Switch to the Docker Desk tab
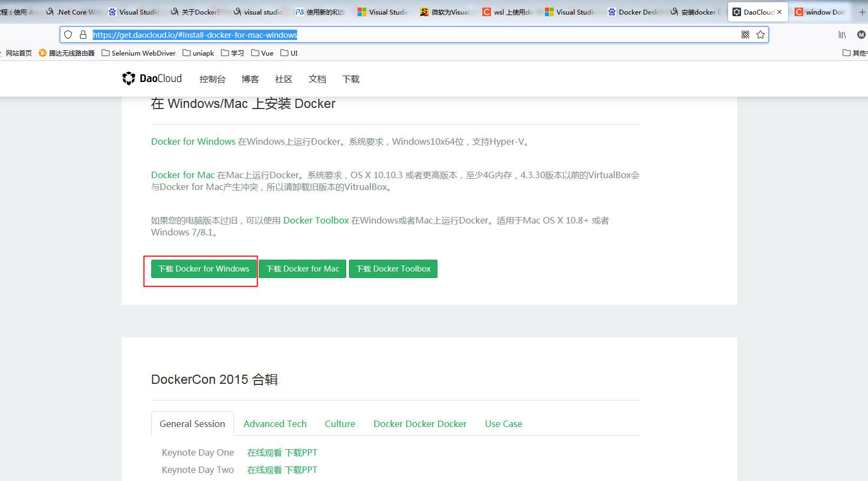The width and height of the screenshot is (868, 481). (634, 12)
